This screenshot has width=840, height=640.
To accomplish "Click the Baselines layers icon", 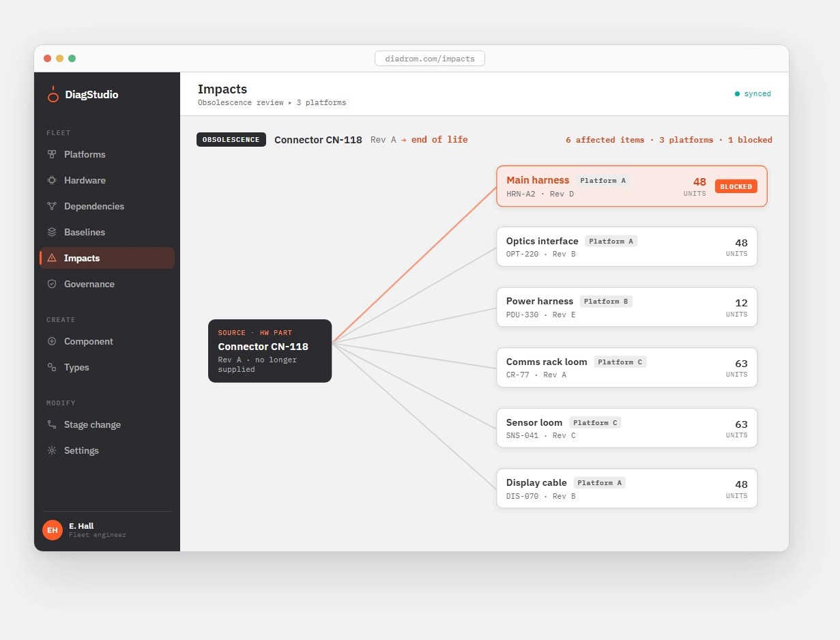I will coord(52,233).
